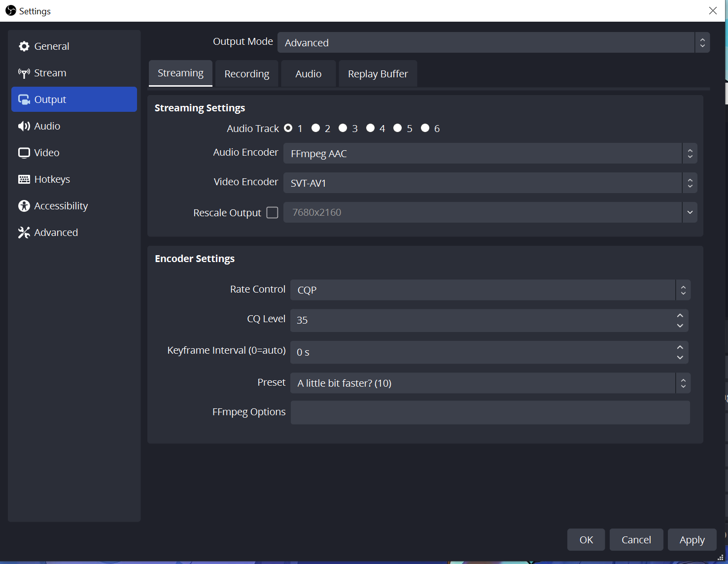Expand the Rescale Output resolution arrow
Image resolution: width=728 pixels, height=564 pixels.
(690, 212)
